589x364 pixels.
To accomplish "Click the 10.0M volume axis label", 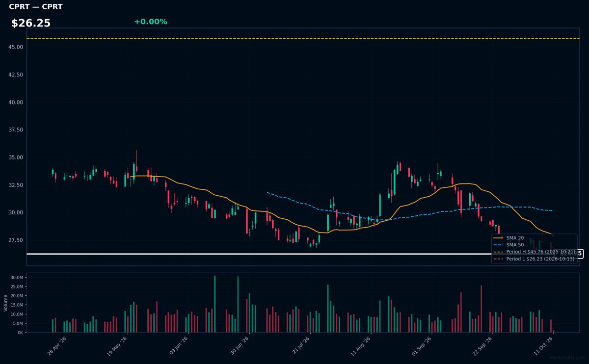I will (x=17, y=314).
